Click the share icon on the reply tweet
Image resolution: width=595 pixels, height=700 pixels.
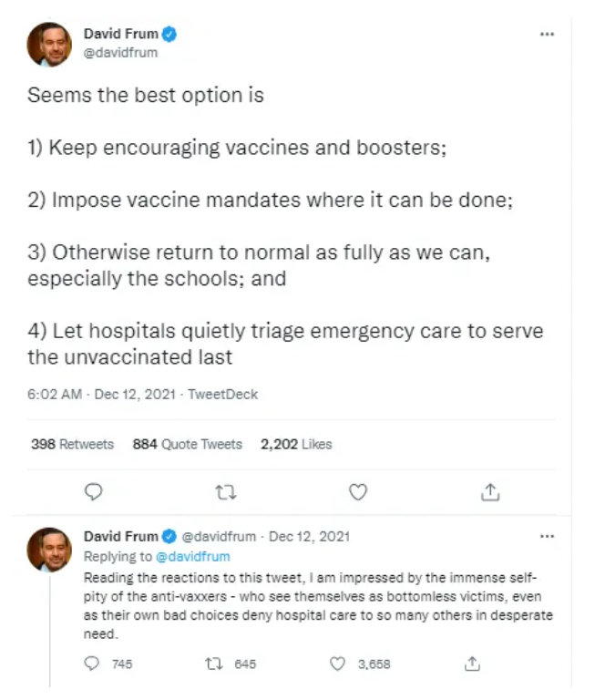[x=472, y=664]
